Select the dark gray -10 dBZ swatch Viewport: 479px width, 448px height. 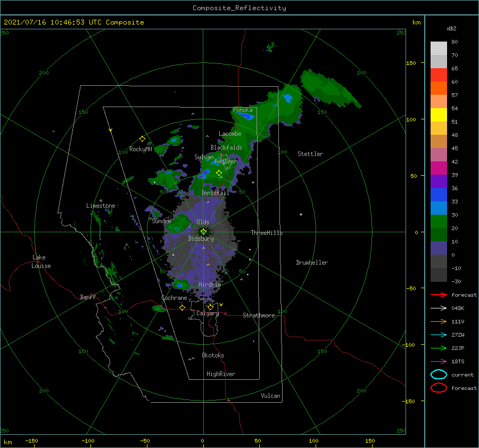pos(439,274)
